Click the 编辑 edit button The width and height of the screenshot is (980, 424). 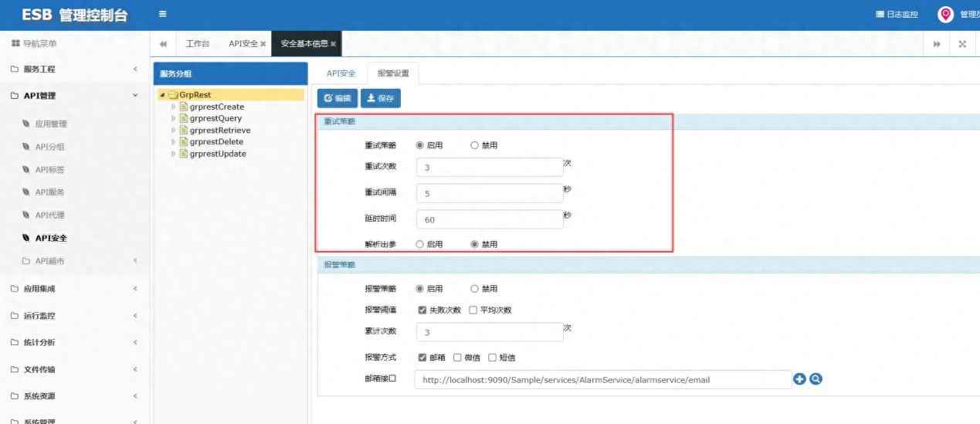click(337, 98)
